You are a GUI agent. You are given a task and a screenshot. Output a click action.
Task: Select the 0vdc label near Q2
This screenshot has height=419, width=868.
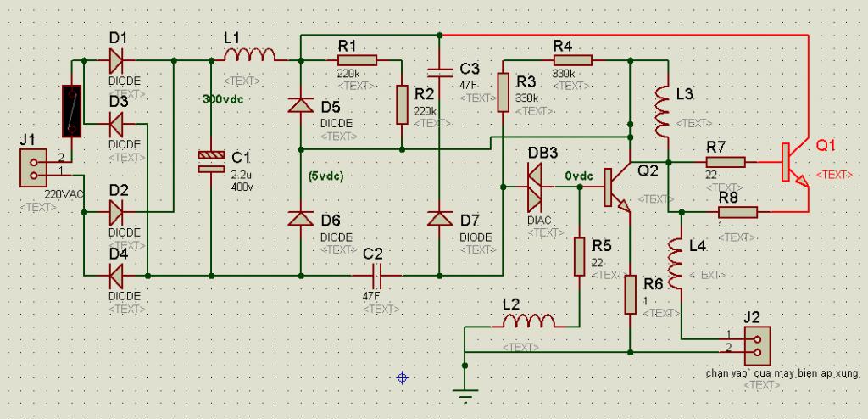click(579, 176)
